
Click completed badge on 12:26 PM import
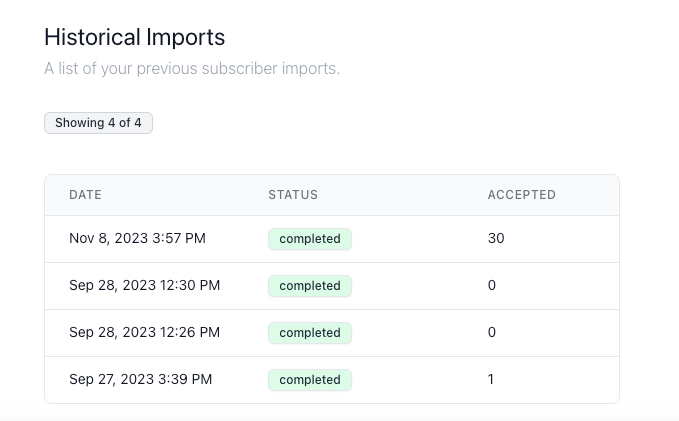tap(310, 333)
